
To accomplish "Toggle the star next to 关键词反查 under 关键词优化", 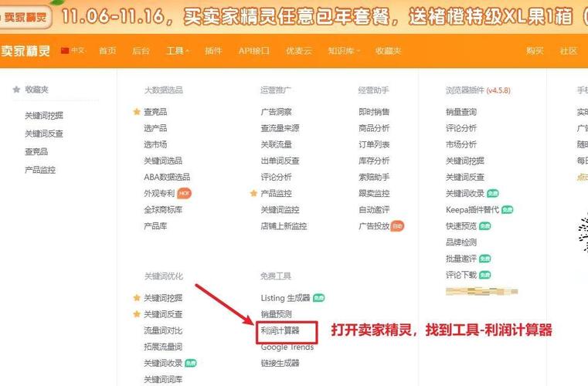I will [x=137, y=314].
